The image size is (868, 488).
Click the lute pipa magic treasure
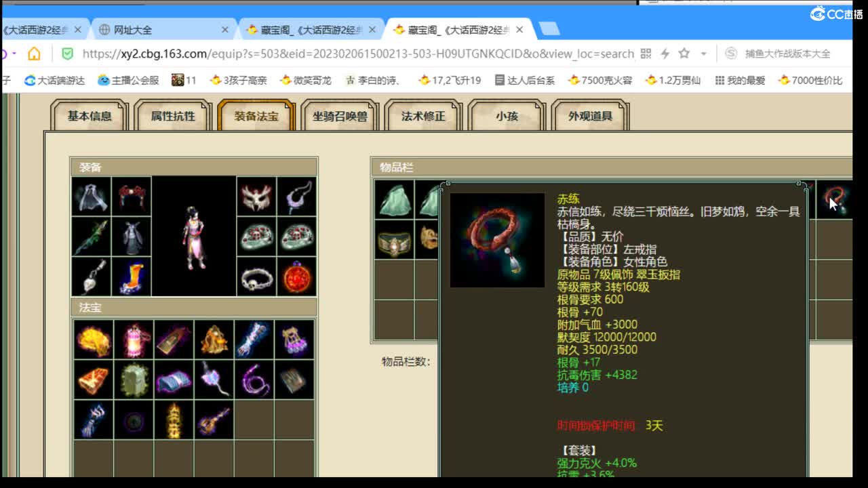[214, 420]
